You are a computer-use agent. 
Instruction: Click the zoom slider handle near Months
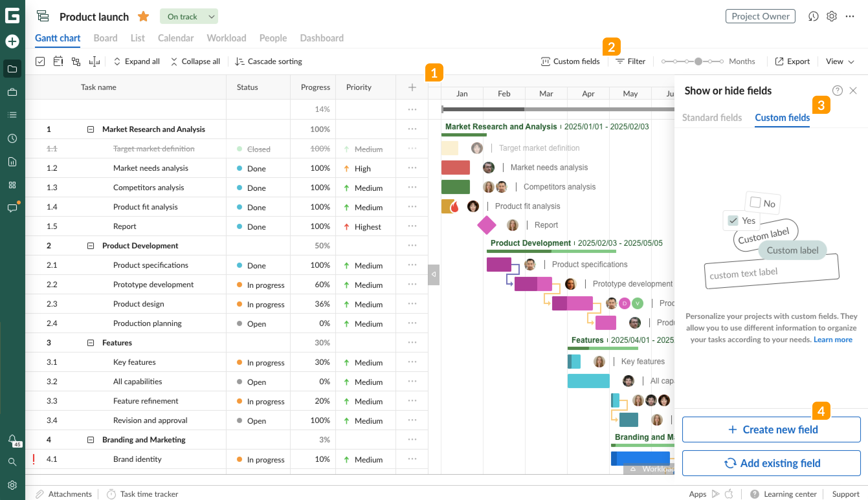pyautogui.click(x=698, y=61)
